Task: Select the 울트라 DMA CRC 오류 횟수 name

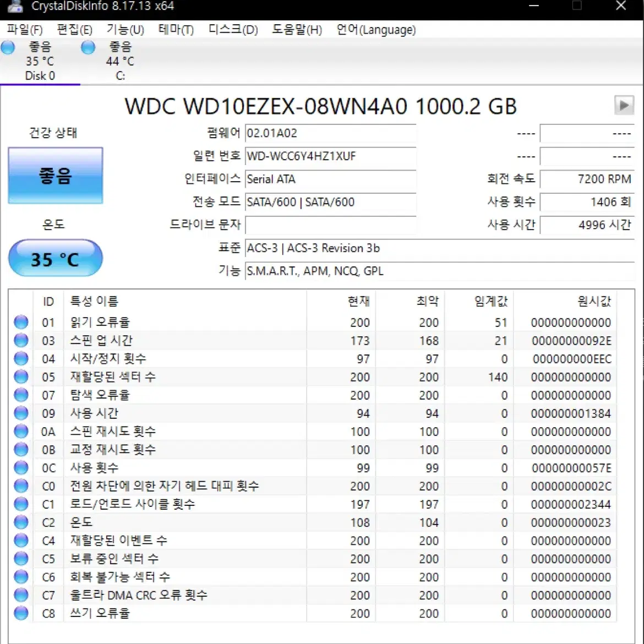Action: (138, 594)
